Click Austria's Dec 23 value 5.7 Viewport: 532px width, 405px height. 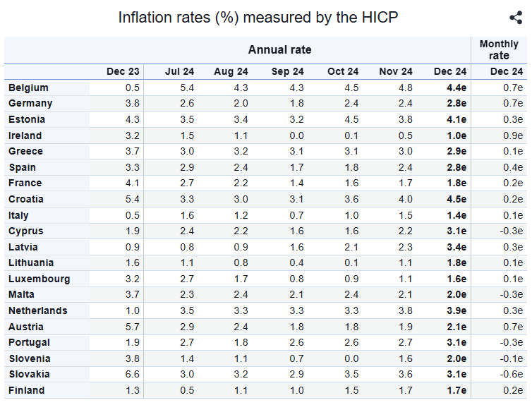(133, 327)
